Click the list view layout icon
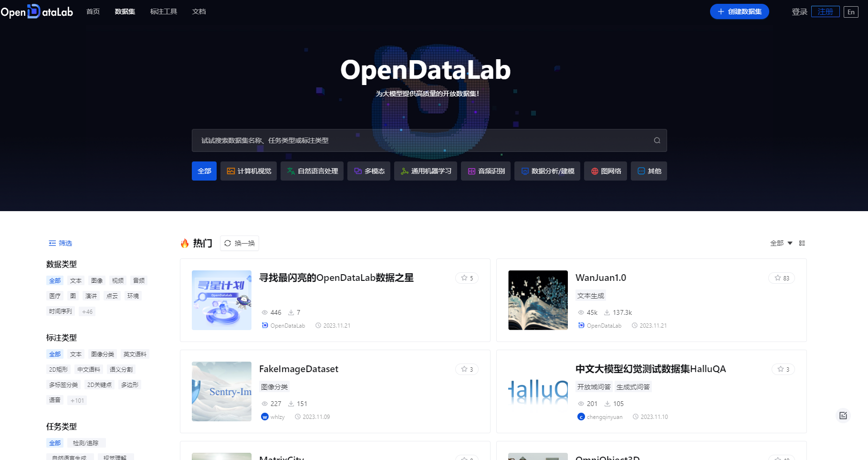The height and width of the screenshot is (460, 868). coord(802,243)
